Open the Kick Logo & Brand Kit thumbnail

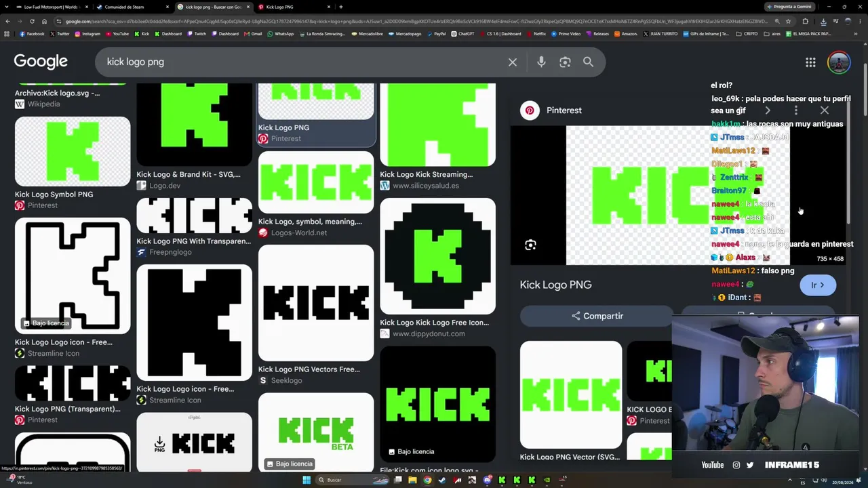coord(194,125)
